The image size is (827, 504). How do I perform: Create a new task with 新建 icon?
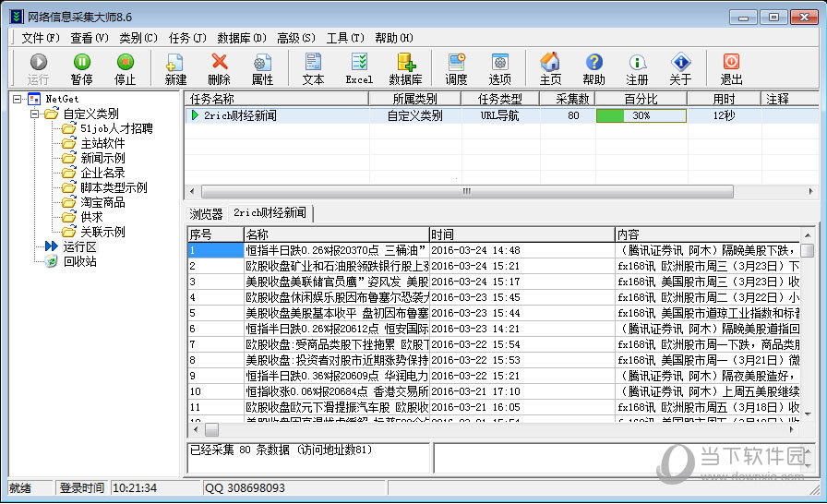(175, 67)
